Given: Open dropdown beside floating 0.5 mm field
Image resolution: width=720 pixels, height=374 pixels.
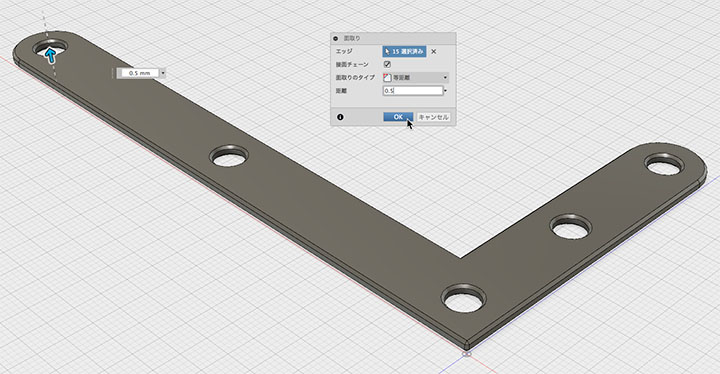Looking at the screenshot, I should [163, 73].
